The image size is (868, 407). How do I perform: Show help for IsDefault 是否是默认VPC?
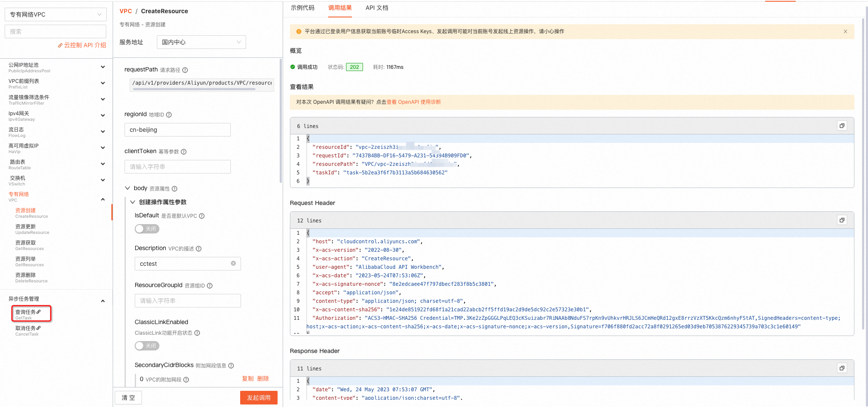point(202,216)
